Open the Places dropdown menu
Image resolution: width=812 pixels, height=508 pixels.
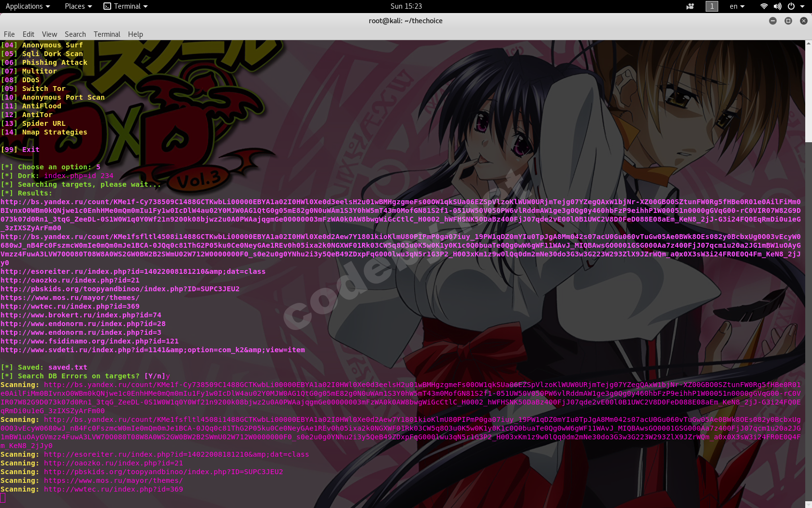coord(78,6)
